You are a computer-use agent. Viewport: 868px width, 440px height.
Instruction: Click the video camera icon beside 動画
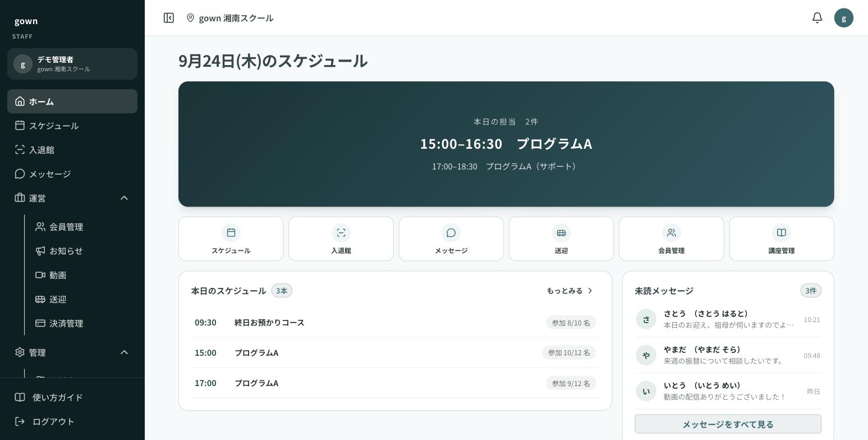[x=40, y=275]
